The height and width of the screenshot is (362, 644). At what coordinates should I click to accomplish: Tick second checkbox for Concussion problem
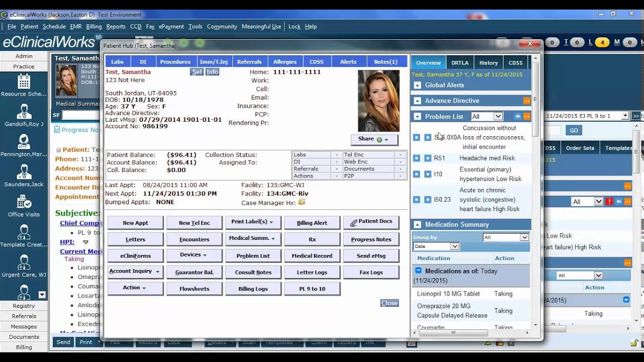coord(428,137)
